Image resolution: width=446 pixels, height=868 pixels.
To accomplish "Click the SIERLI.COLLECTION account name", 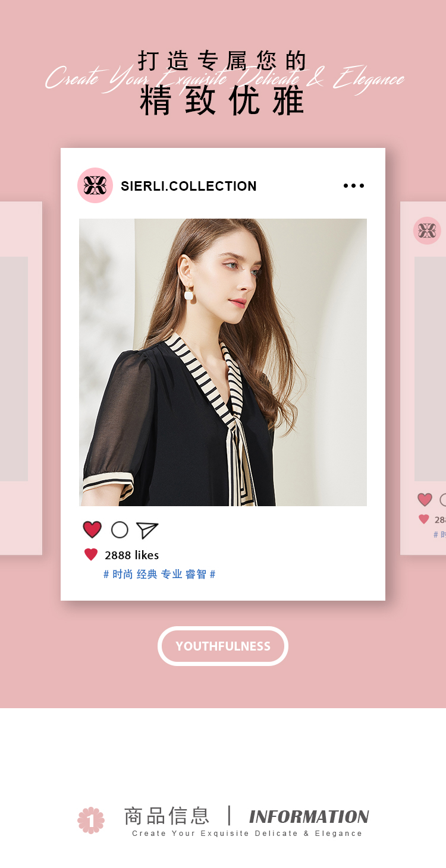I will point(189,186).
